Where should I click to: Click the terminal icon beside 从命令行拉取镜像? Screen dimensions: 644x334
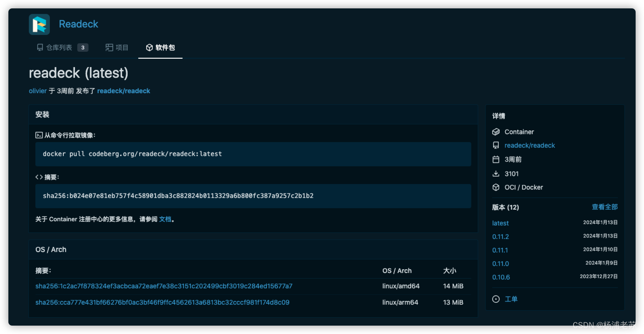click(x=39, y=135)
